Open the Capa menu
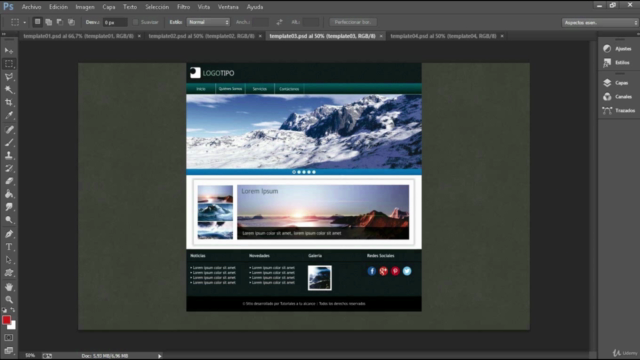 pyautogui.click(x=109, y=7)
